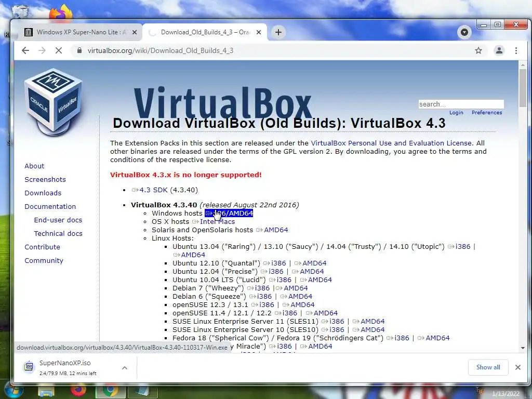The image size is (532, 399).
Task: Click the round dropdown icon in the tab bar
Action: 464,32
